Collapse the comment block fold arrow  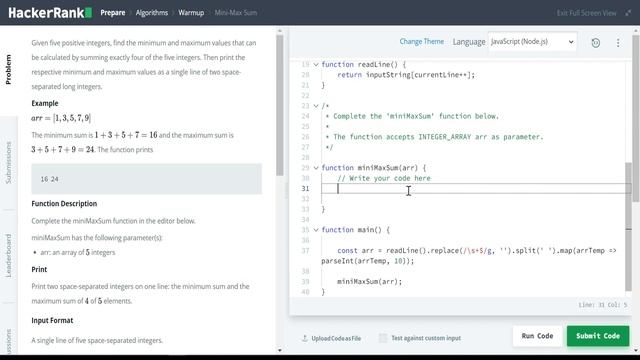[x=316, y=106]
